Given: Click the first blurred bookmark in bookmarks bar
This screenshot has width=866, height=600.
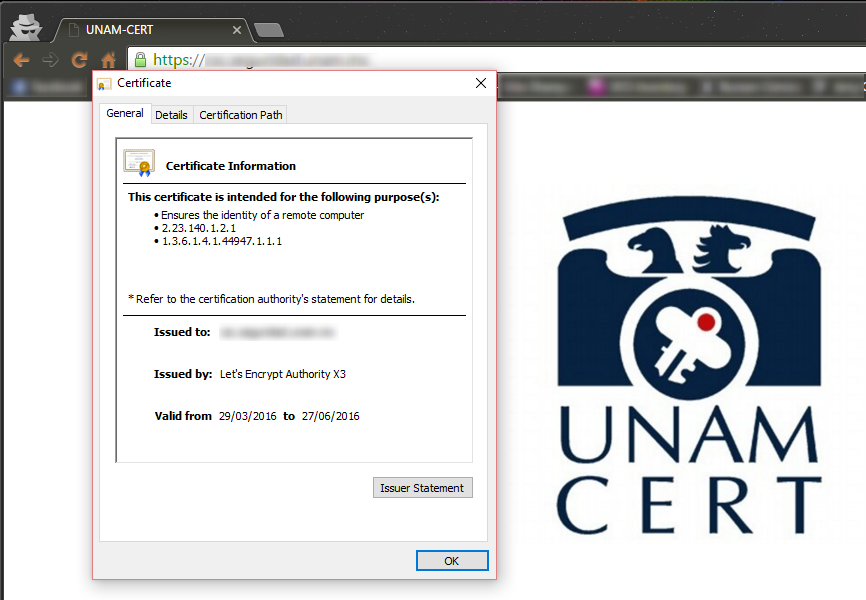Looking at the screenshot, I should tap(47, 87).
